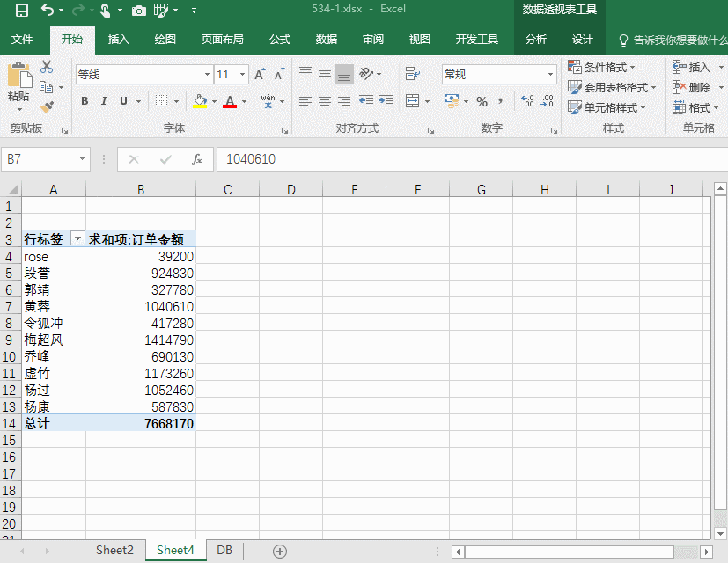Image resolution: width=728 pixels, height=563 pixels.
Task: Click the formula bar showing 1040610
Action: click(x=472, y=159)
